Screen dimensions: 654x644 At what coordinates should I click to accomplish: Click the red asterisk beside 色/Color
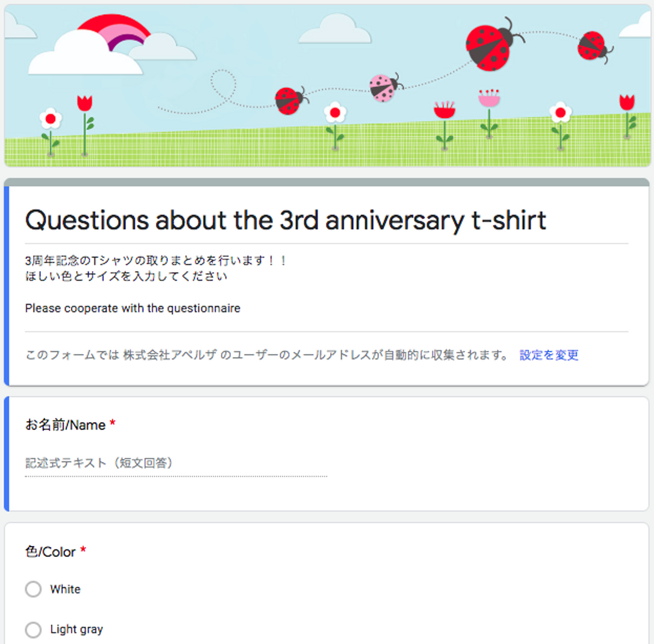point(83,550)
